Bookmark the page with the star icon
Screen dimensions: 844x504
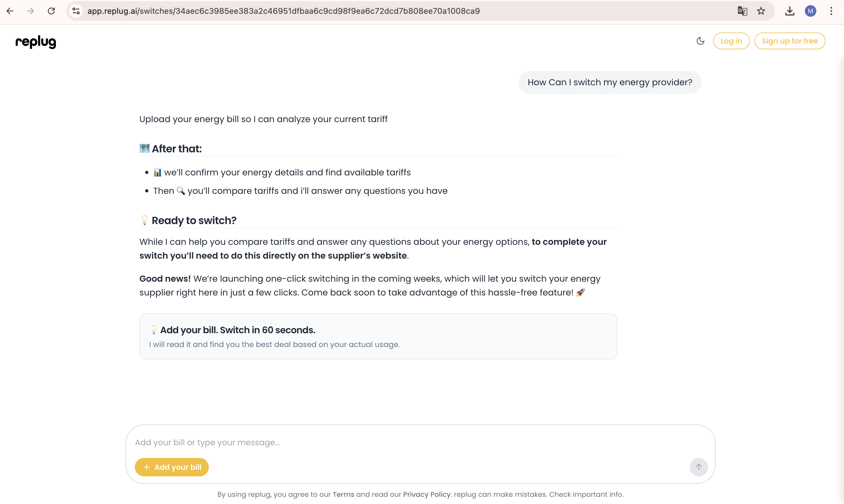(761, 11)
